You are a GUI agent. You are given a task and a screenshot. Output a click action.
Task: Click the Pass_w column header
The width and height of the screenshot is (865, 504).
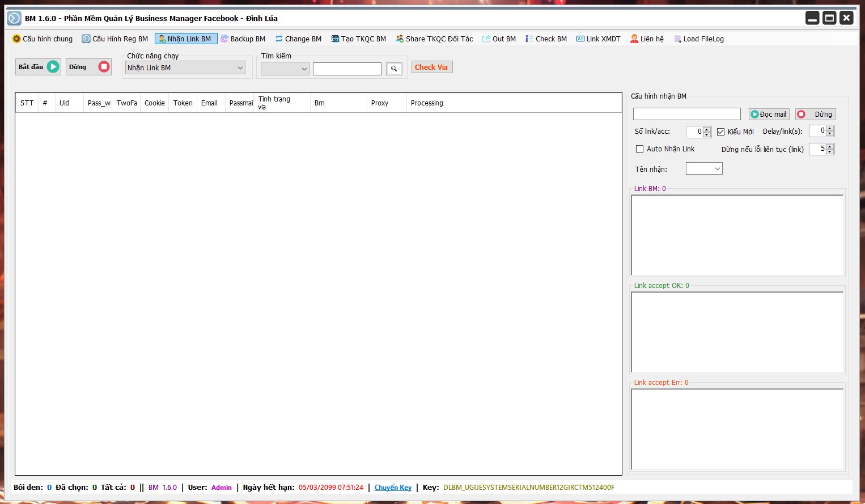coord(98,103)
